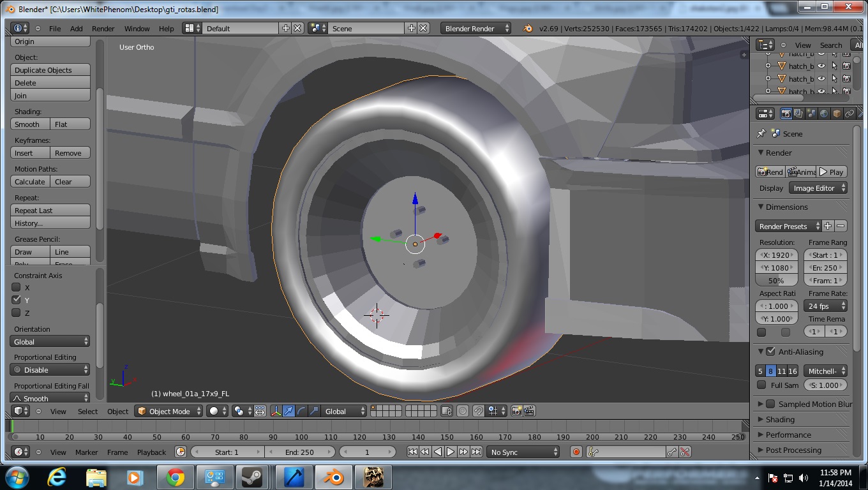Viewport: 868px width, 490px height.
Task: Select 16 anti-aliasing samples
Action: pyautogui.click(x=793, y=371)
